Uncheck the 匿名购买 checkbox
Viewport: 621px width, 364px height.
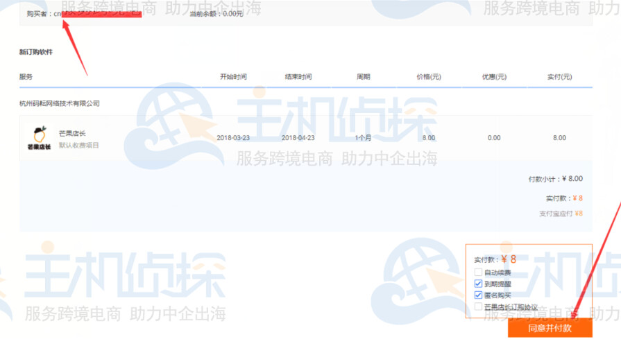pos(478,295)
